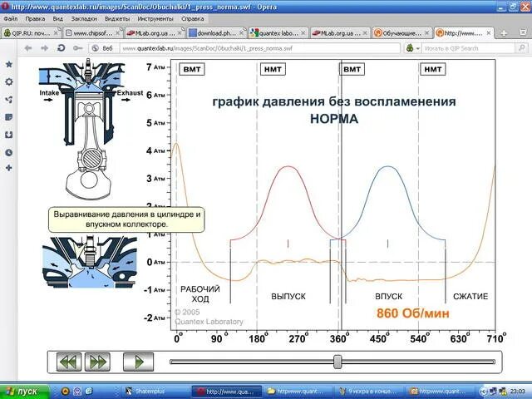Open the Инструменты menu
This screenshot has width=532, height=399.
click(x=155, y=18)
